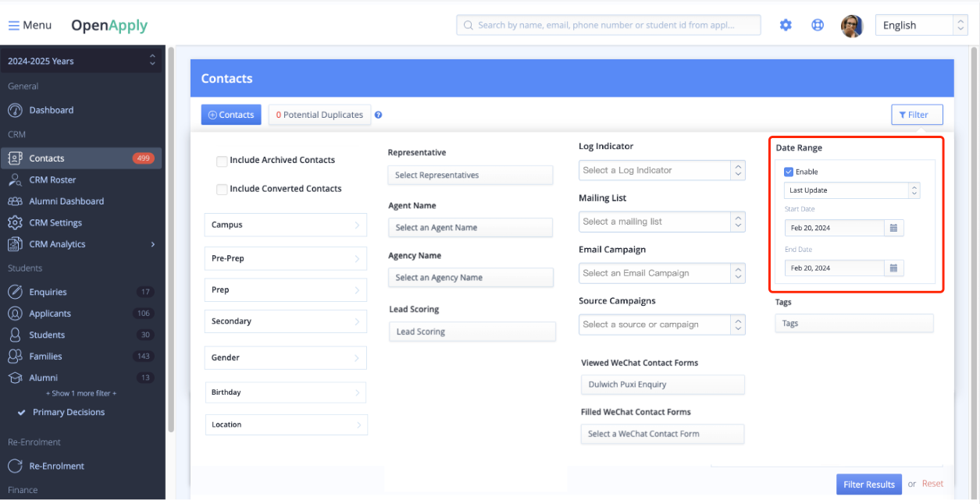Viewport: 980px width, 504px height.
Task: Click the Contacts sidebar icon
Action: click(x=15, y=158)
